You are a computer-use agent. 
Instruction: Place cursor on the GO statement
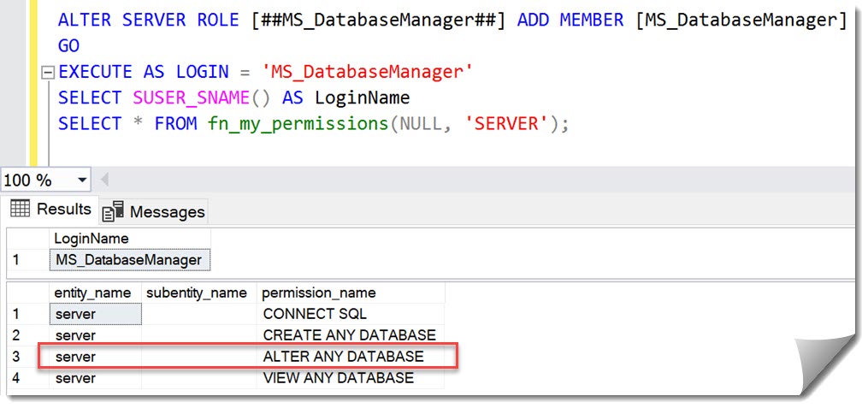click(68, 46)
